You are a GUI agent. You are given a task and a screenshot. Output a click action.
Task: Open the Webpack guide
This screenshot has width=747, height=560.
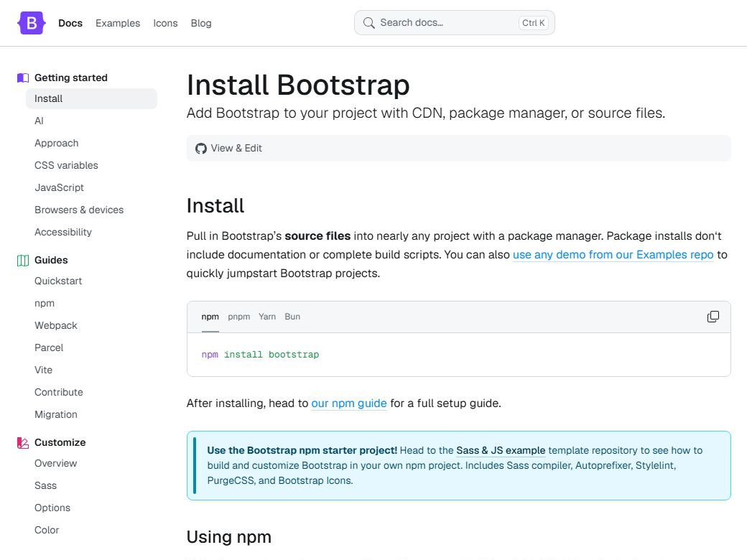(56, 325)
